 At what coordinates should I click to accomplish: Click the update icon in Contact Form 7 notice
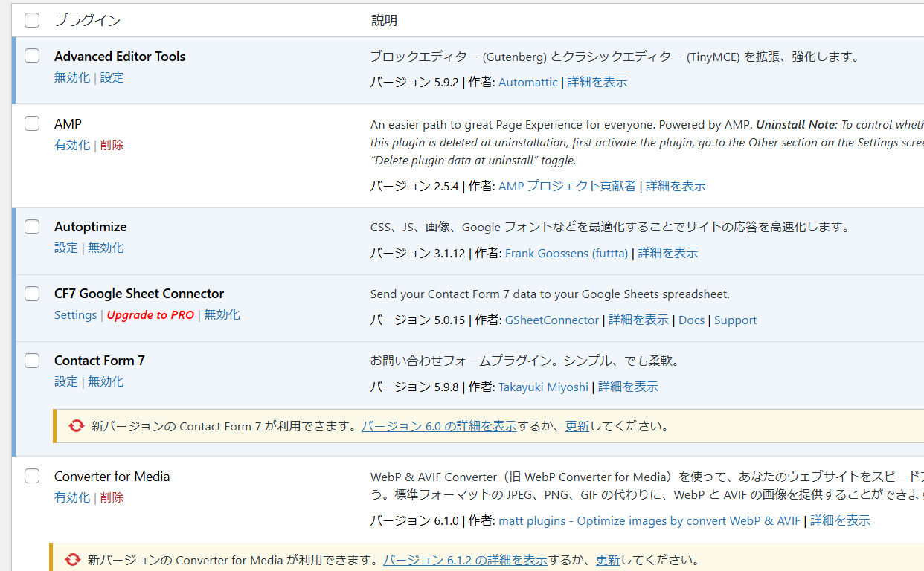click(76, 426)
